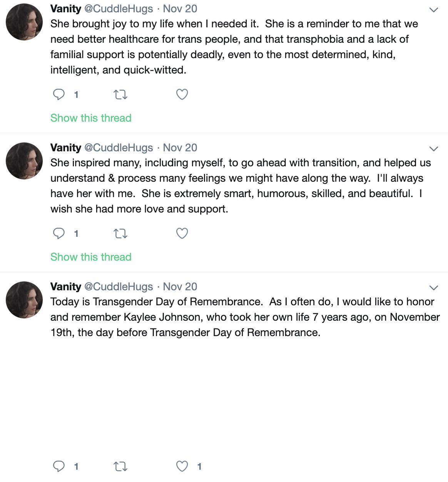Open avatar on "She inspired many" tweet
Image resolution: width=448 pixels, height=482 pixels.
coord(24,161)
